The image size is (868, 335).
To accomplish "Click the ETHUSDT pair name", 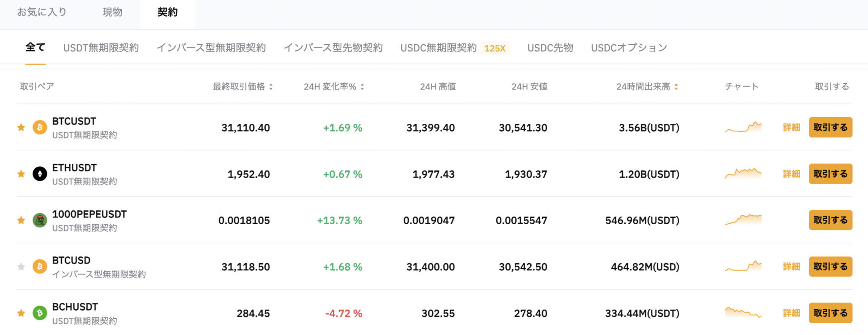I will click(x=75, y=168).
